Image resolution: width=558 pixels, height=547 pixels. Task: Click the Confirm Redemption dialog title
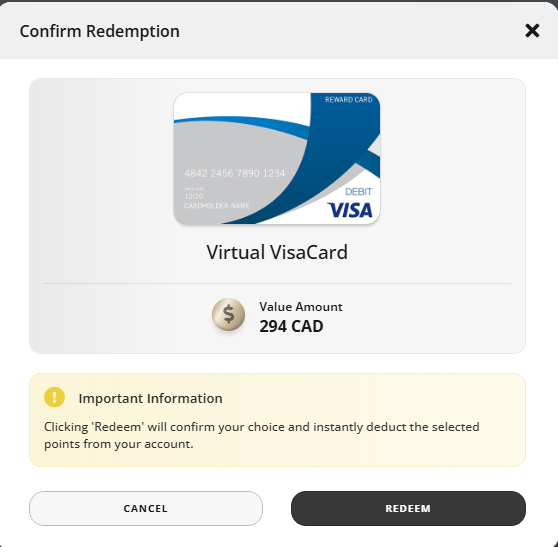coord(100,31)
